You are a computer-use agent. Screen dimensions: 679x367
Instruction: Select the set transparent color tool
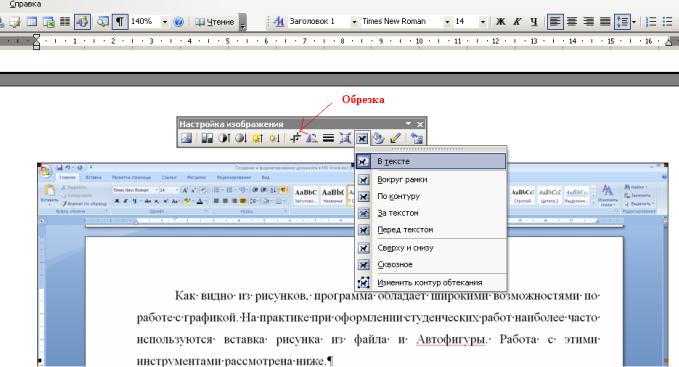tap(395, 138)
